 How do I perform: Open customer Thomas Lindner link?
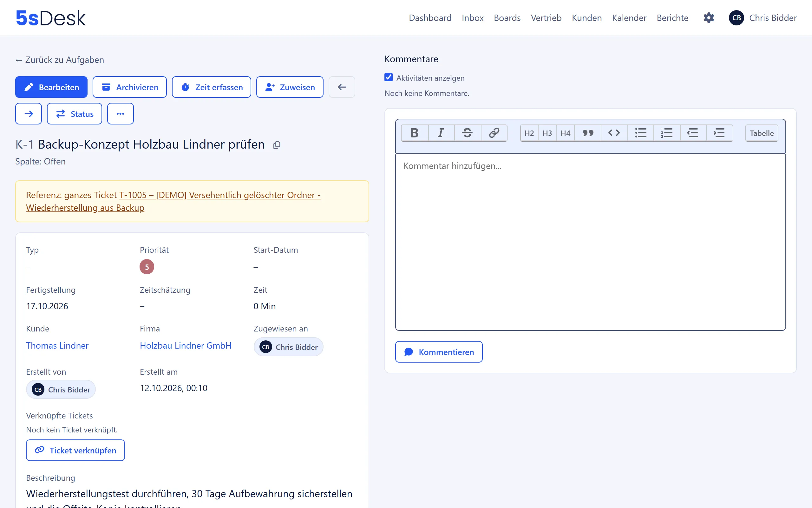click(57, 345)
